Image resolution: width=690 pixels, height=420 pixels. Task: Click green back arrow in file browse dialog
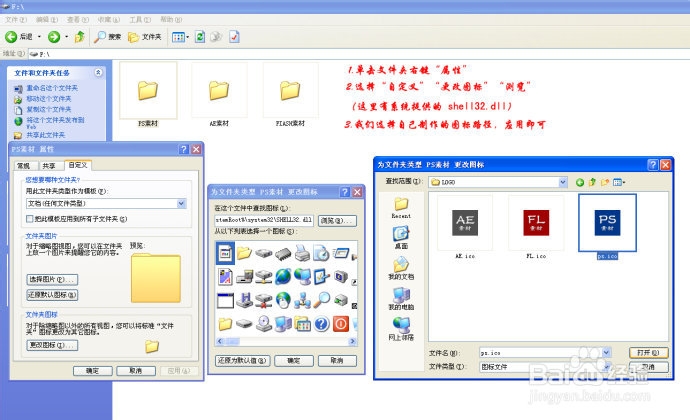coord(580,182)
